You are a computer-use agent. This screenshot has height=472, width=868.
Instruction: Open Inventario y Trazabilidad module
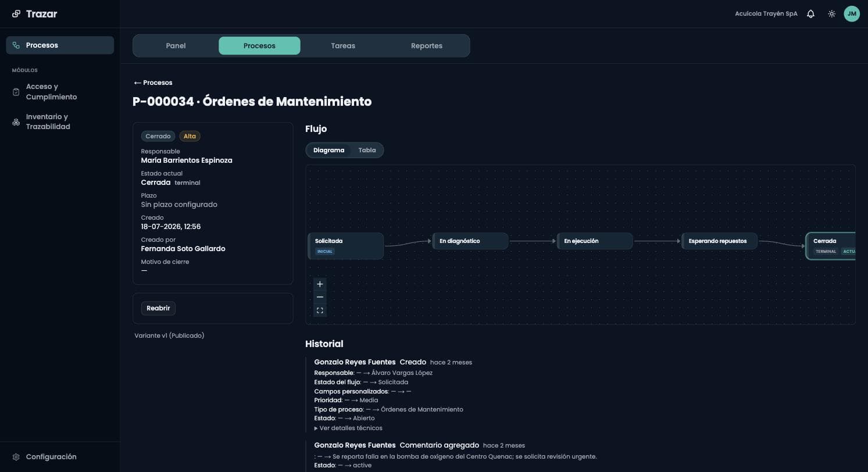point(60,122)
